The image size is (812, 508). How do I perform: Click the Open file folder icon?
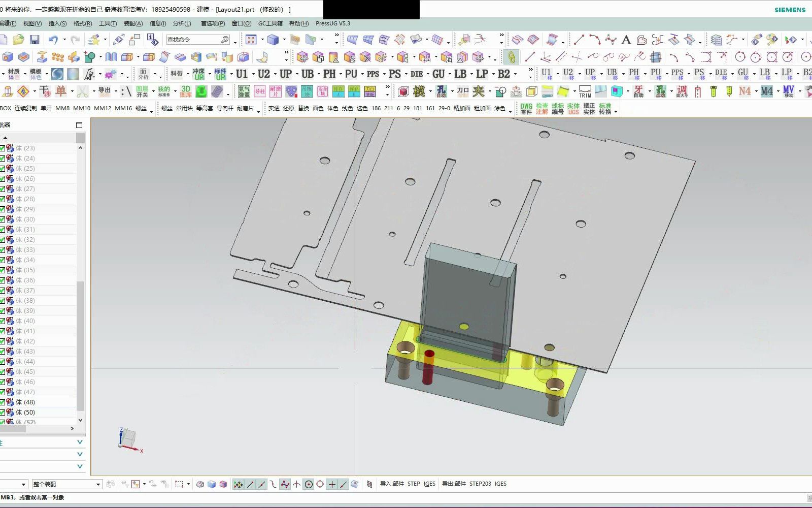(19, 40)
